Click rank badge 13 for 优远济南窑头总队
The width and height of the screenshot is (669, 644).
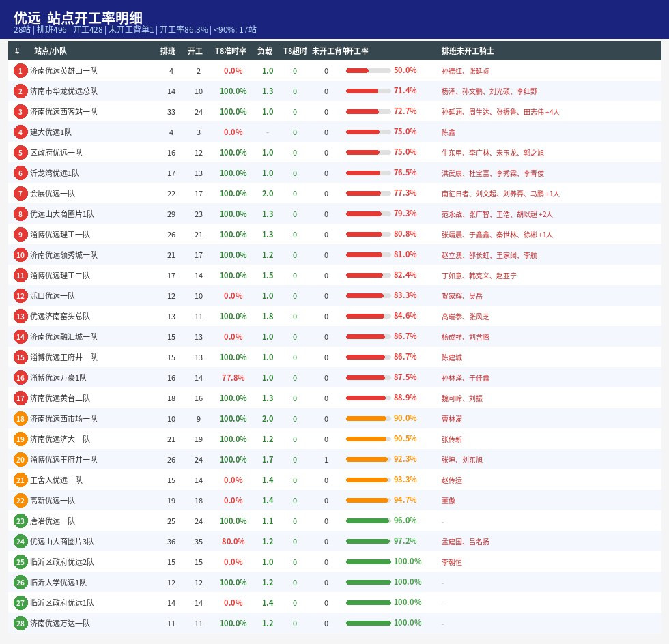[x=20, y=317]
